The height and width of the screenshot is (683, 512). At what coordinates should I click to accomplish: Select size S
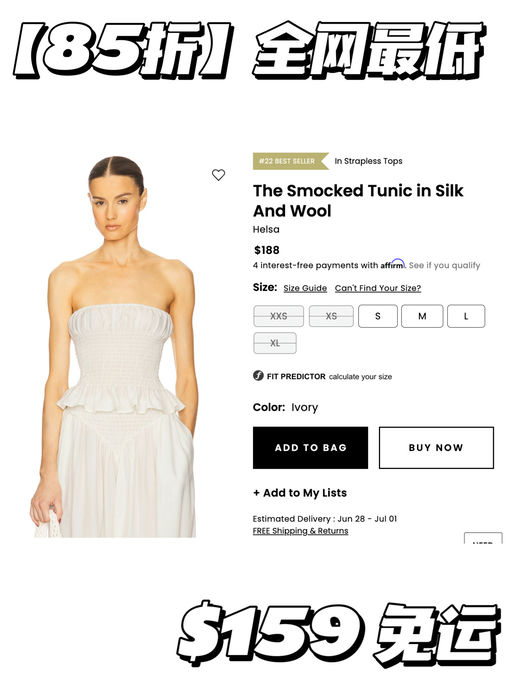click(x=378, y=316)
